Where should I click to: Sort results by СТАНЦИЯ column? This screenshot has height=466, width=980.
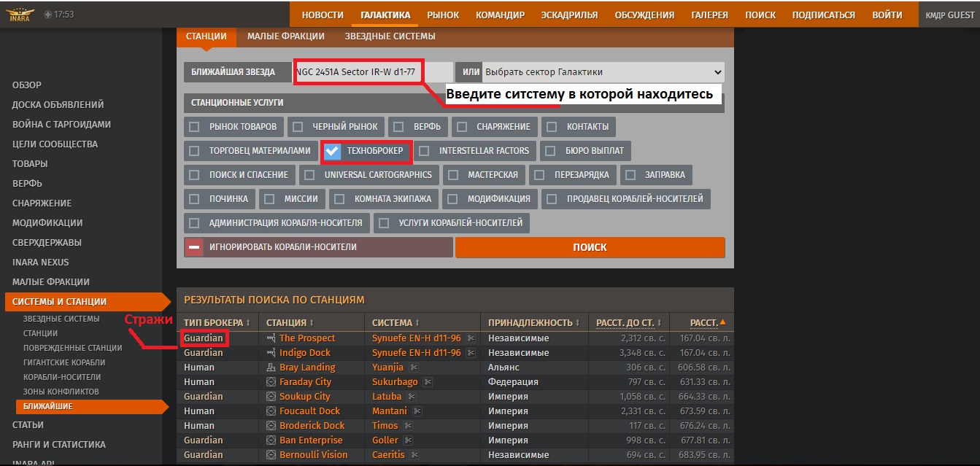[x=290, y=322]
